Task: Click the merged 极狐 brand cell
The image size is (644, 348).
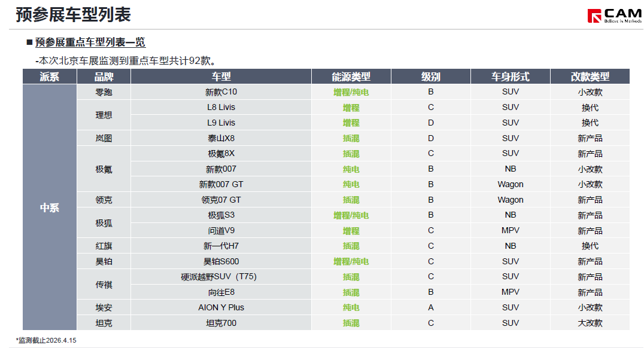Action: point(104,223)
